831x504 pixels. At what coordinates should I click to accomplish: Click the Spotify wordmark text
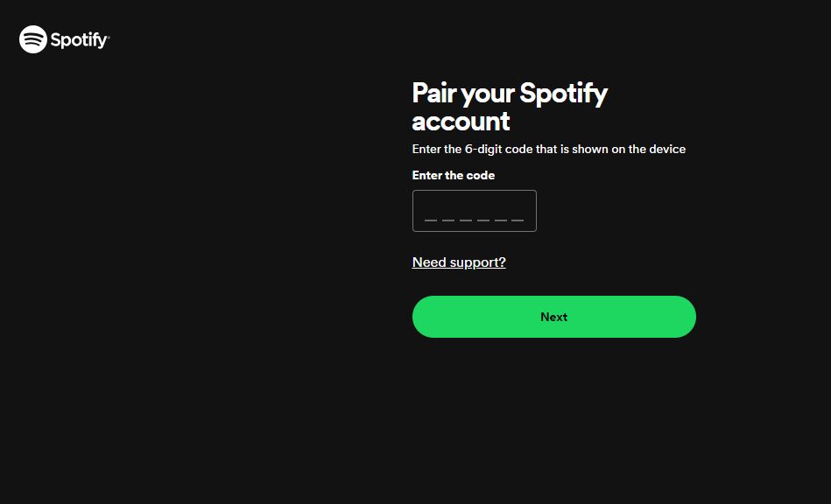80,40
